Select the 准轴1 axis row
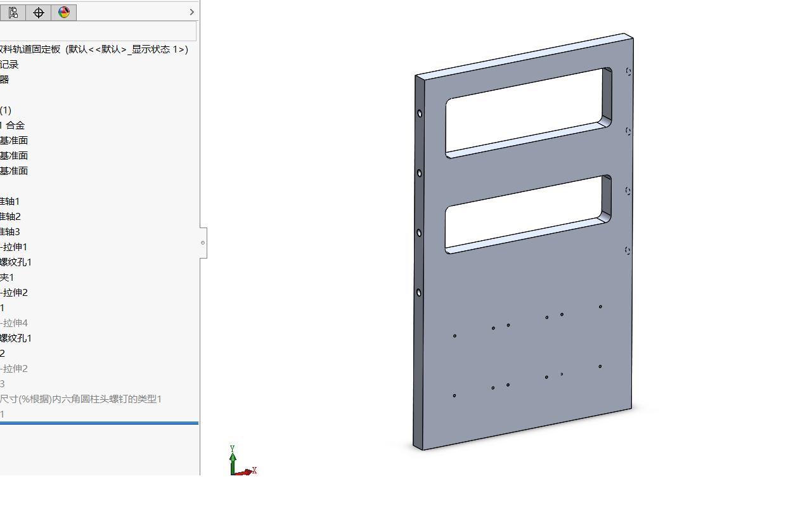812x526 pixels. (10, 202)
